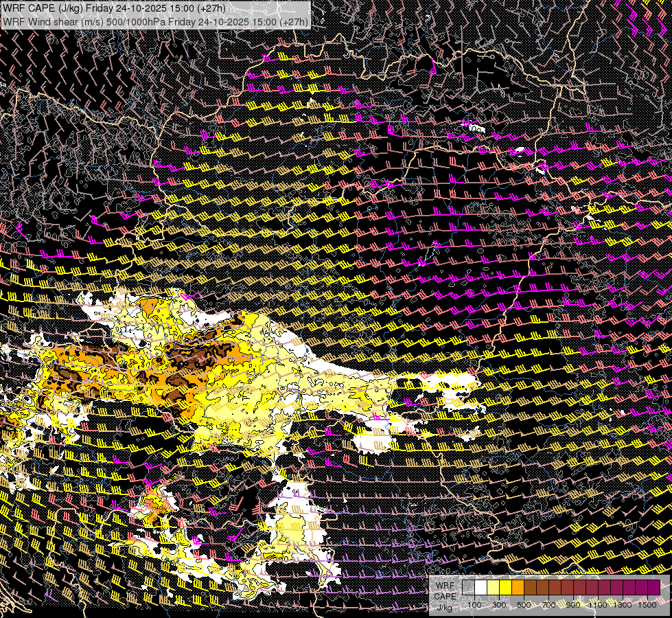Click the word CAPE in the legend box

445,596
